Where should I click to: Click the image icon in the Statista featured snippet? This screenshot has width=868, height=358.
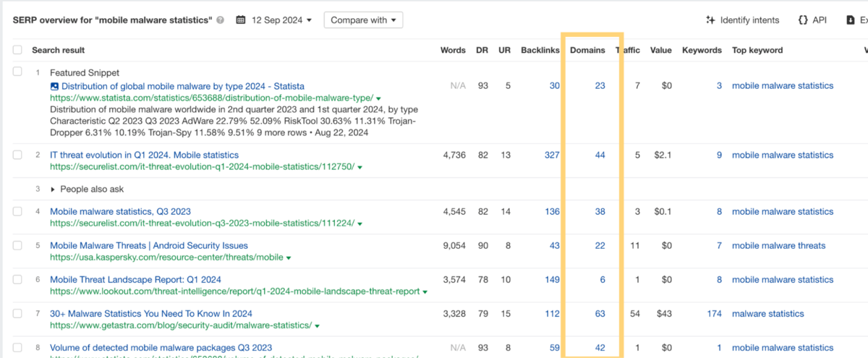(x=54, y=86)
